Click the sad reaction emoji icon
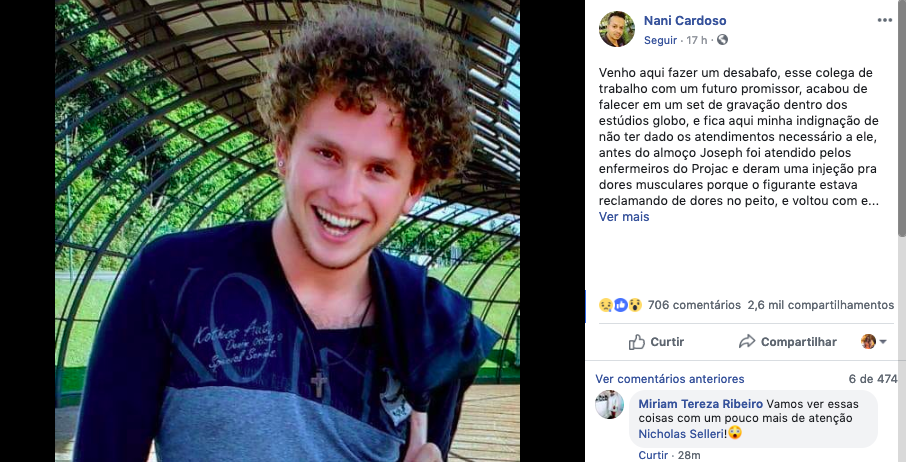906x462 pixels. click(606, 305)
